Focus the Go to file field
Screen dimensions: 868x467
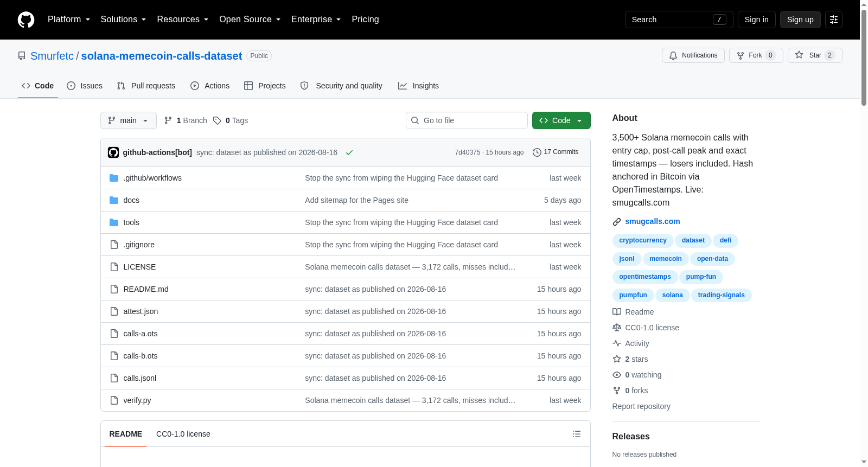[x=467, y=120]
